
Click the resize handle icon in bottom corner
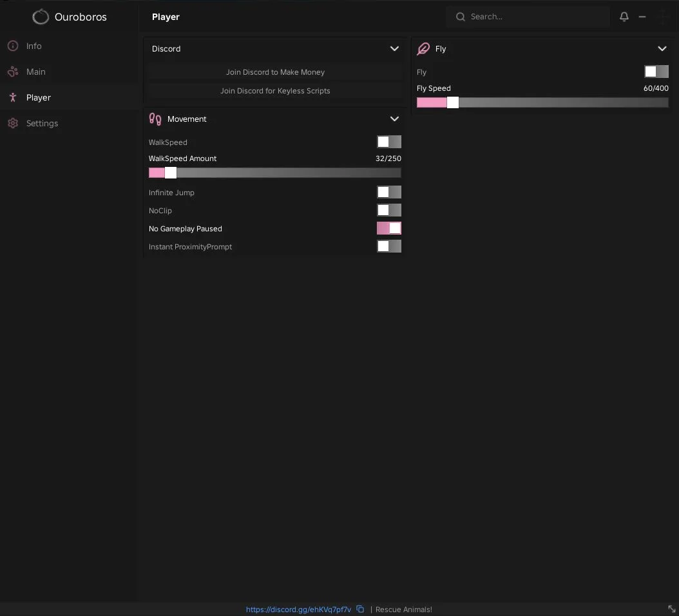click(672, 609)
